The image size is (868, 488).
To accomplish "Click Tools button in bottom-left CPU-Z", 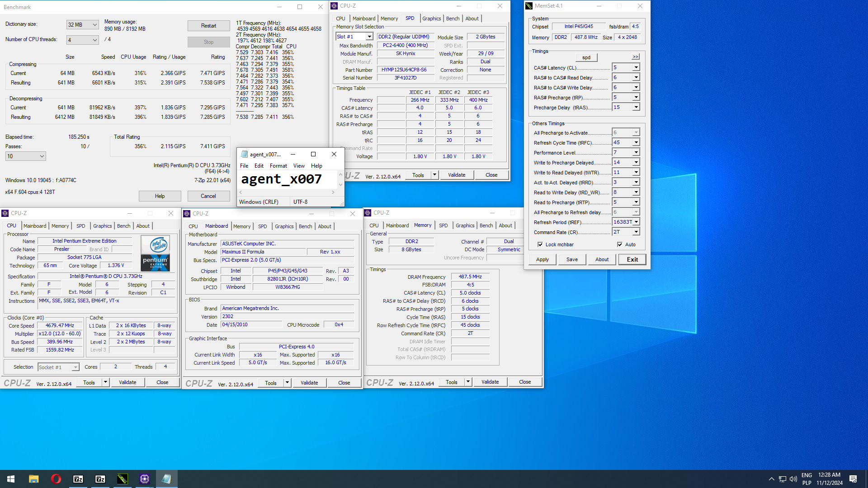I will click(89, 383).
